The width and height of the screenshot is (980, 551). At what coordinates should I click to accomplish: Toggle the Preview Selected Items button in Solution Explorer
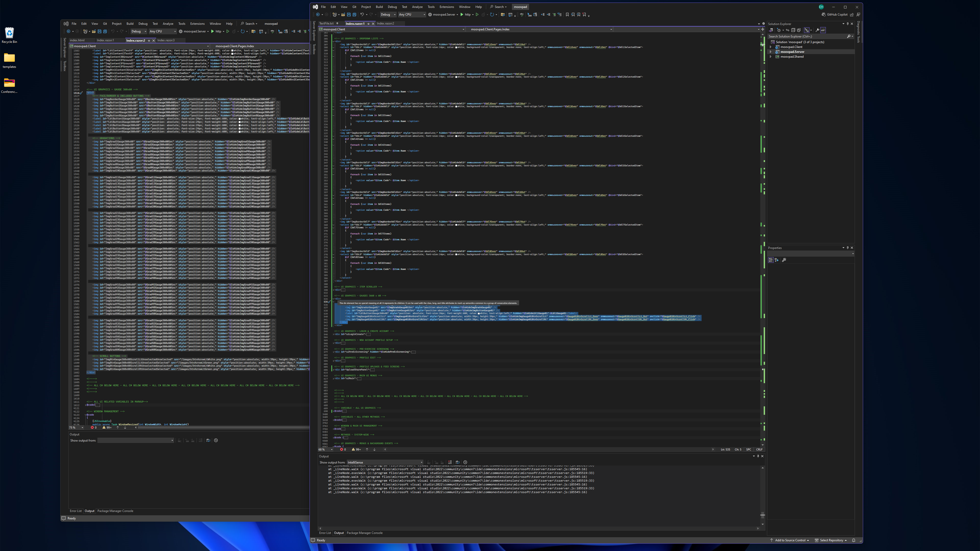tap(823, 30)
